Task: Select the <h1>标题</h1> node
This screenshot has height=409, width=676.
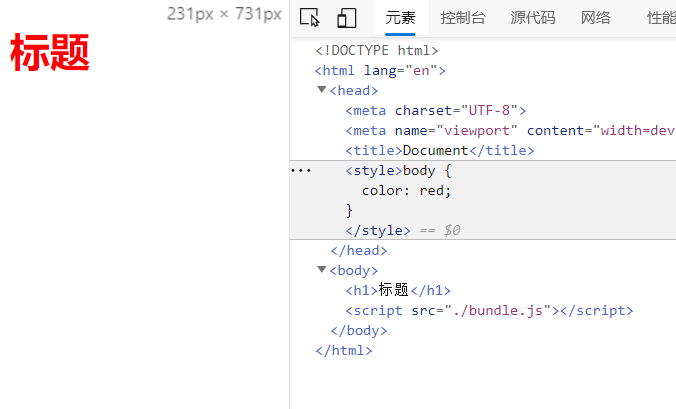Action: [x=398, y=290]
